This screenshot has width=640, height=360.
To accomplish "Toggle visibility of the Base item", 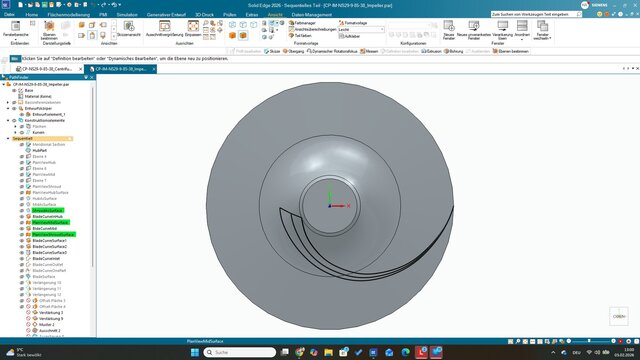I will coord(14,90).
